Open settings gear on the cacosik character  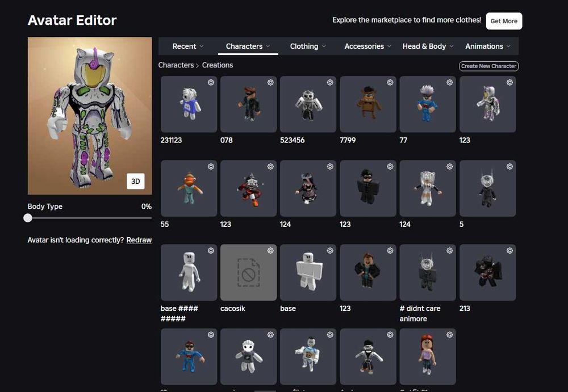(x=270, y=251)
